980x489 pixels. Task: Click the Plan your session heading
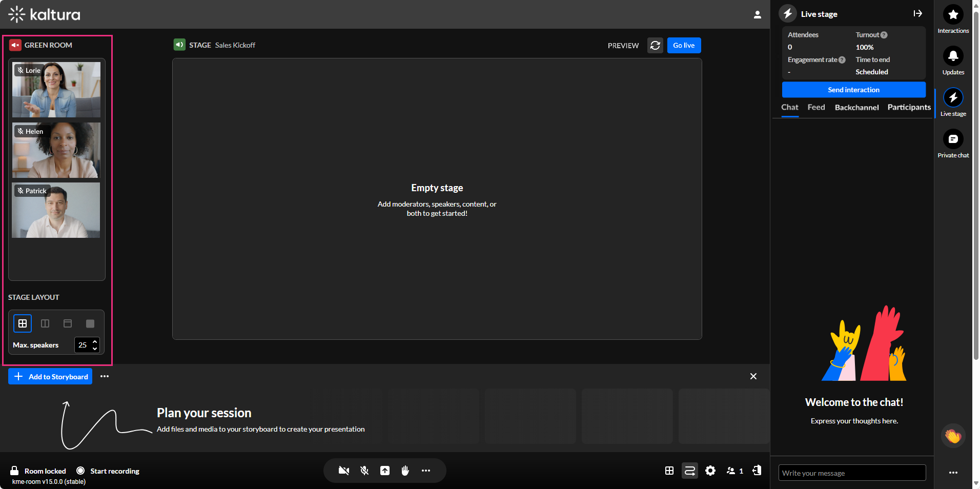(204, 413)
